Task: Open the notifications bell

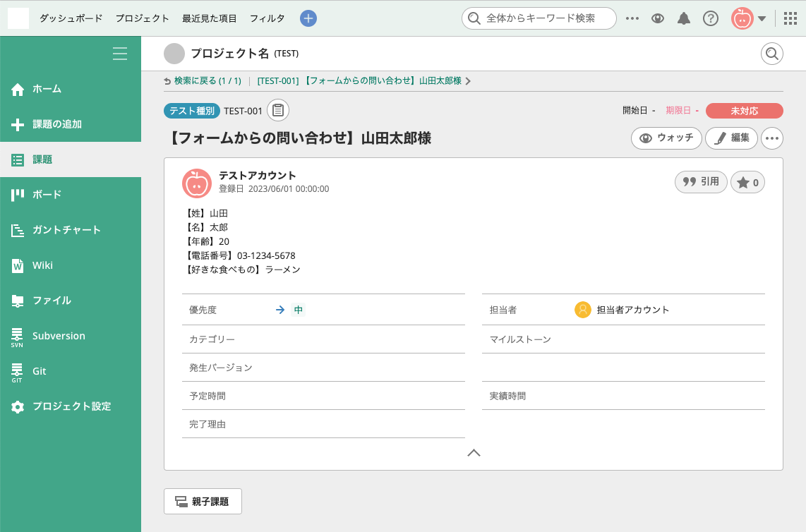Action: pos(683,18)
